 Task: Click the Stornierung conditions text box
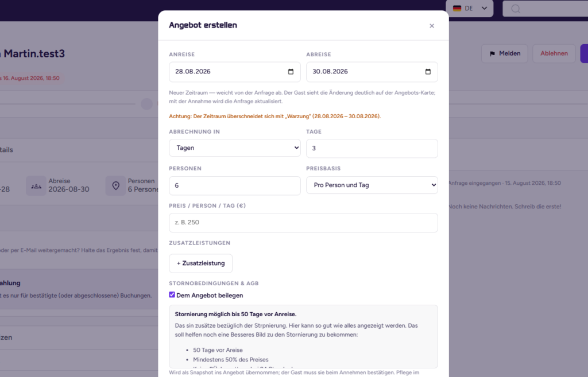click(x=303, y=336)
